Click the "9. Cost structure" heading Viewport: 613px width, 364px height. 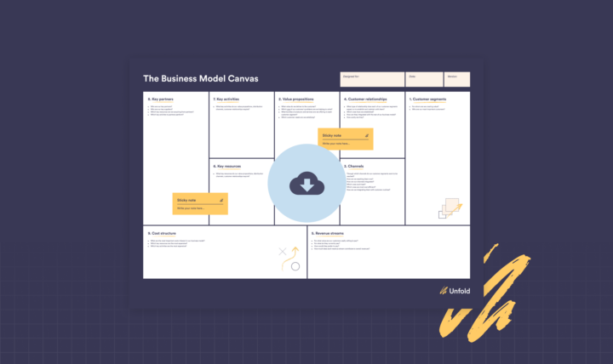click(x=162, y=233)
